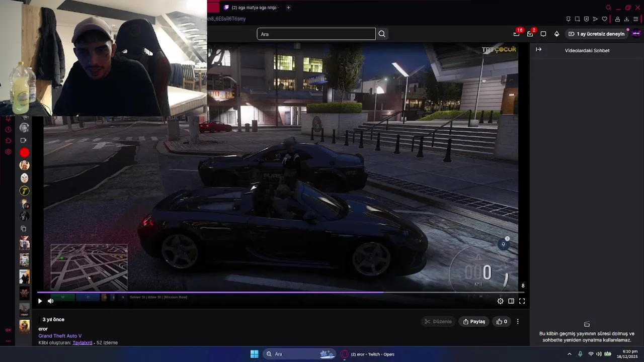Open red circle channel avatar
Image resolution: width=644 pixels, height=362 pixels.
24,153
